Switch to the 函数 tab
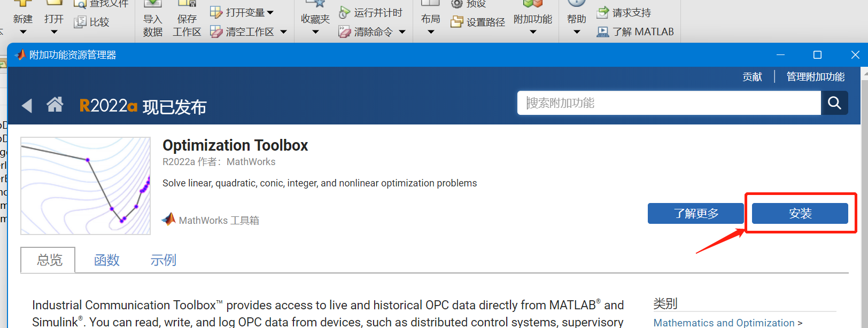This screenshot has width=868, height=328. 107,260
